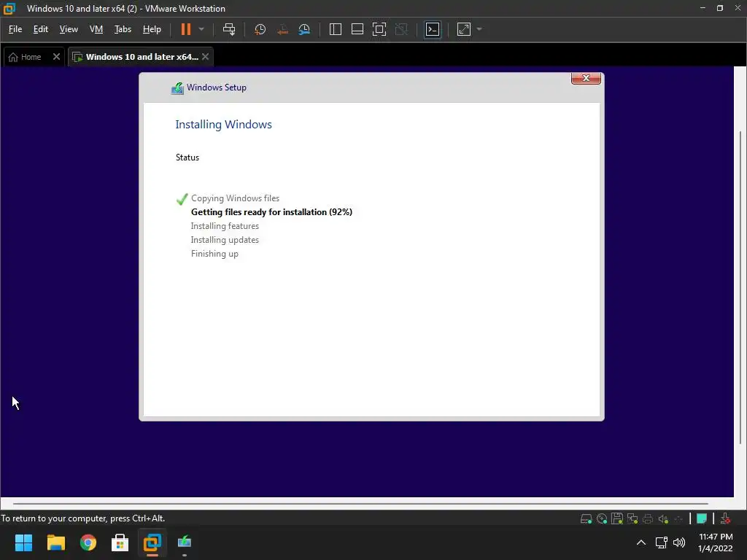Click the floppy drive status icon
The image size is (747, 560).
(x=617, y=519)
